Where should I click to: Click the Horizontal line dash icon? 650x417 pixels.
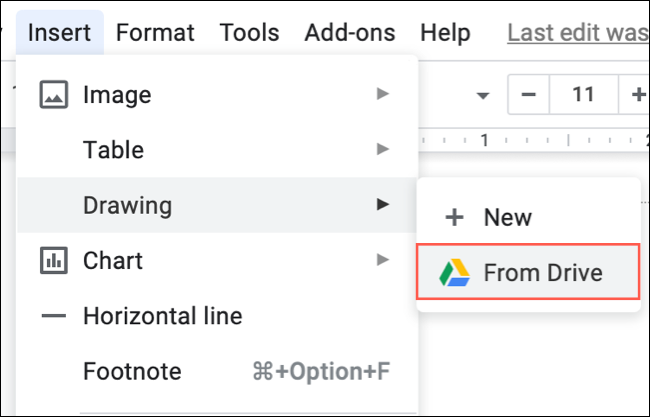(x=53, y=317)
